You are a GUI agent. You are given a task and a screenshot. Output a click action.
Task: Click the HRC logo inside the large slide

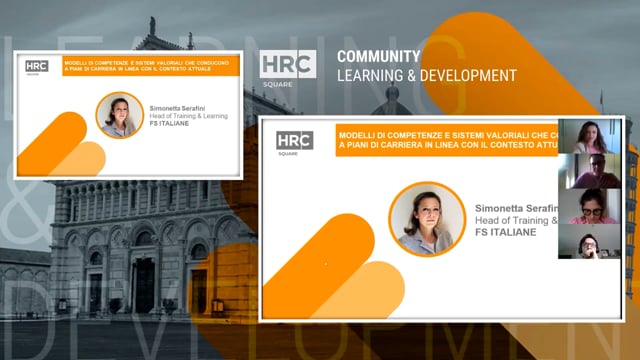294,143
